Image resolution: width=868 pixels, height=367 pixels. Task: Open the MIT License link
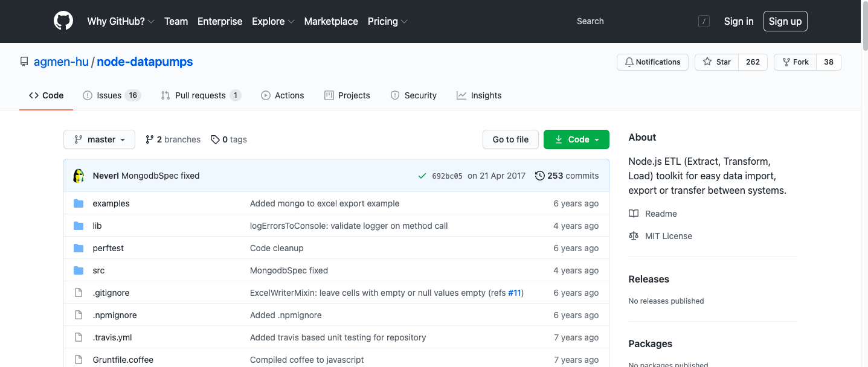point(661,236)
